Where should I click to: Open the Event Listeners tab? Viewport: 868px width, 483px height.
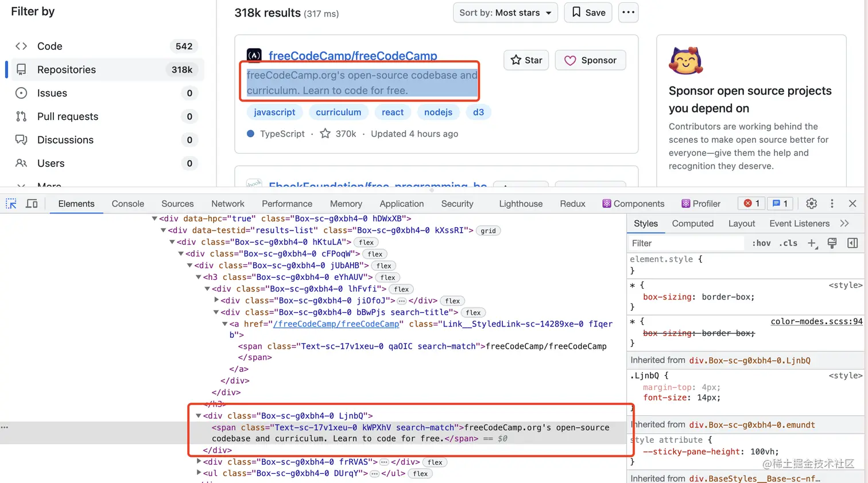click(800, 224)
